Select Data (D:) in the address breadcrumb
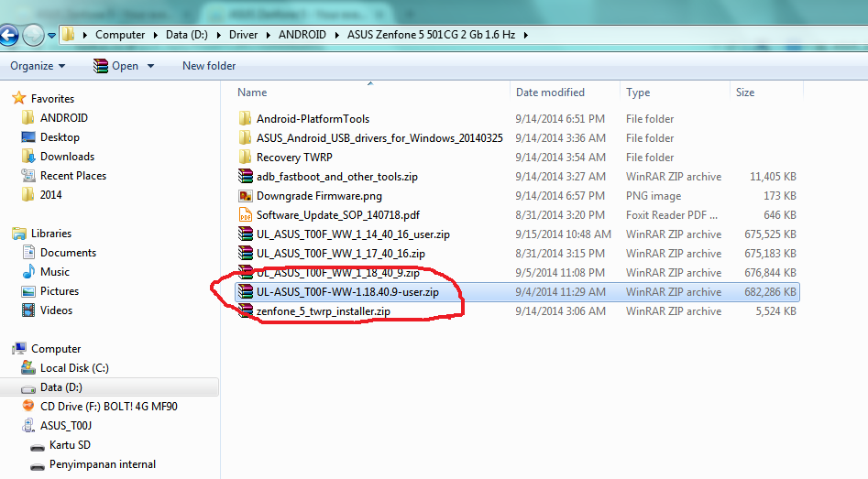This screenshot has width=868, height=479. 187,34
